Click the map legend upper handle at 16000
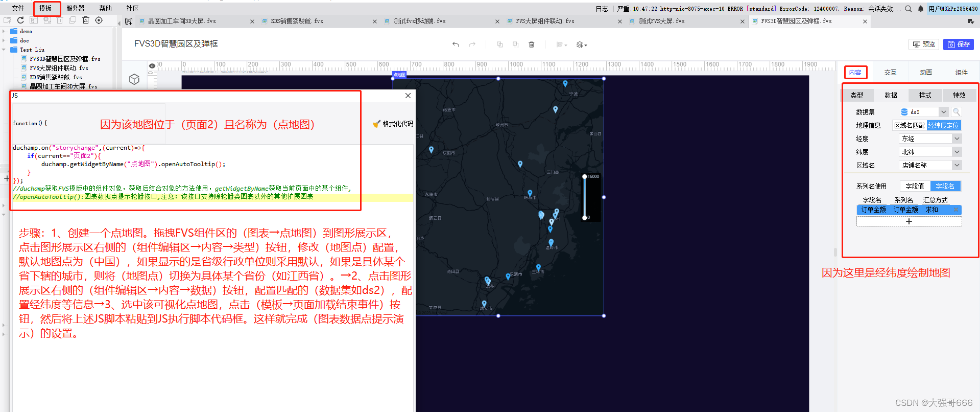The width and height of the screenshot is (980, 412). (585, 176)
